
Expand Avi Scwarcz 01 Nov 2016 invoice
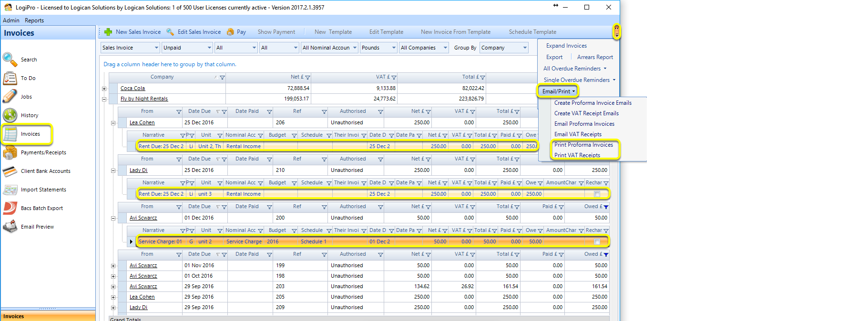[x=113, y=266]
